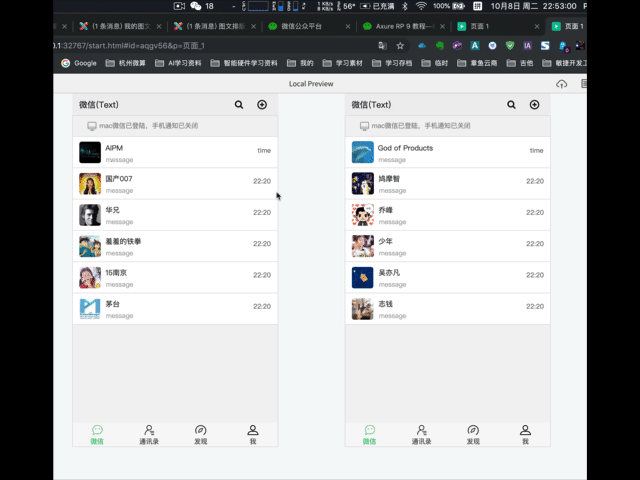The width and height of the screenshot is (640, 480).
Task: Open the God of Products chat row
Action: pos(448,152)
